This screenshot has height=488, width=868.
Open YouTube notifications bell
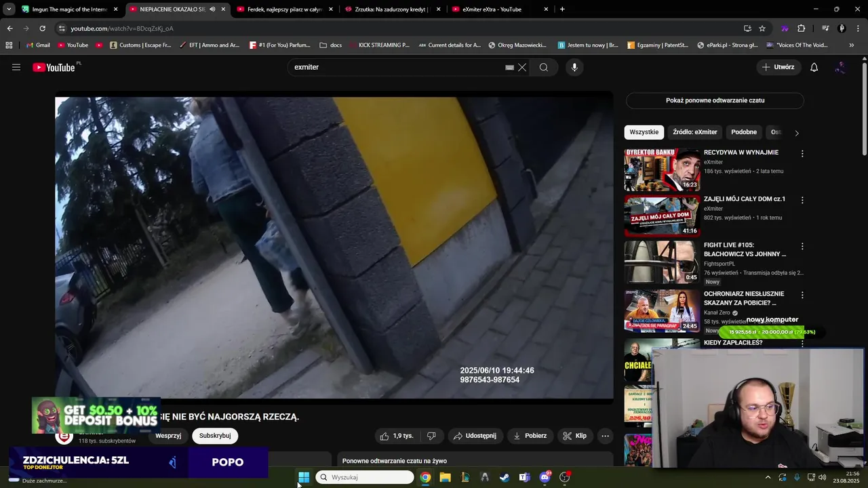814,67
